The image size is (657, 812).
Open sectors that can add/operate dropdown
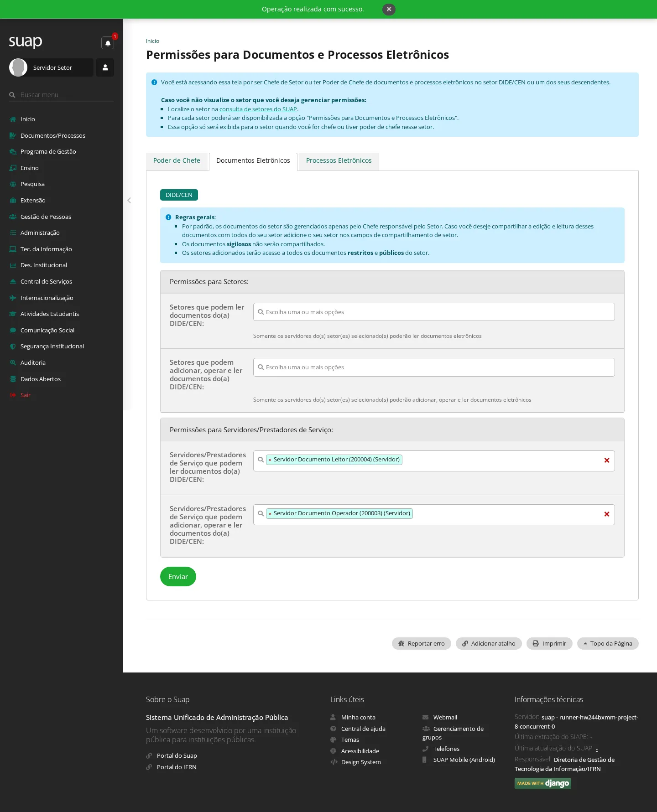pos(434,367)
